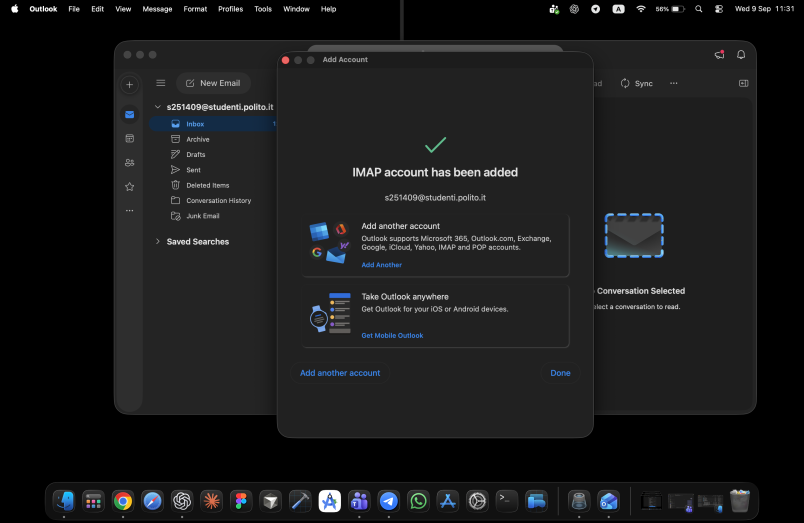This screenshot has height=523, width=804.
Task: Open the notifications bell icon
Action: (x=741, y=54)
